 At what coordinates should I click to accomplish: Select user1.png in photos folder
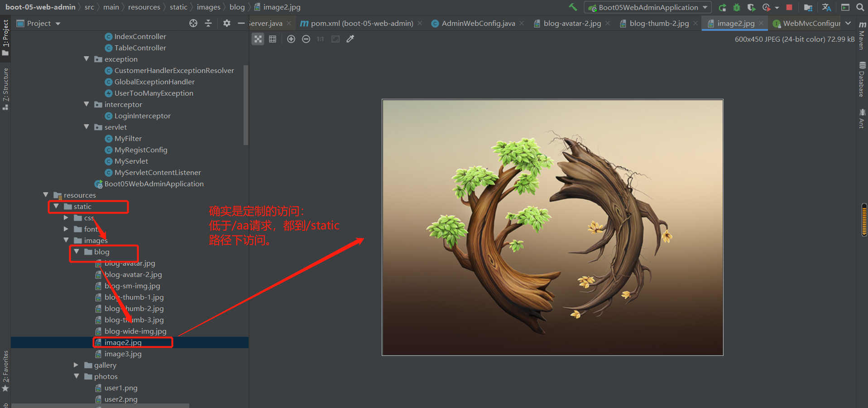point(120,388)
